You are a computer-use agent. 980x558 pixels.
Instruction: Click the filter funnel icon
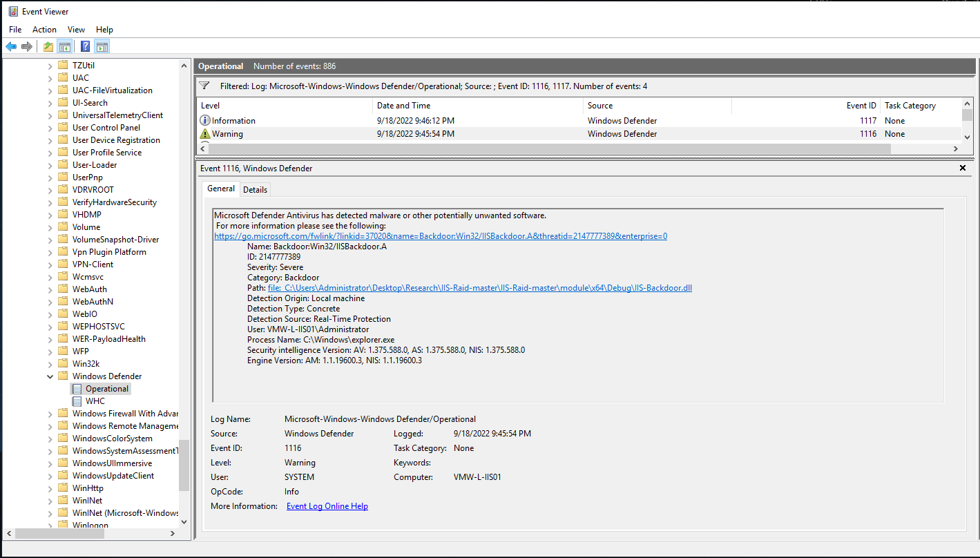click(x=204, y=86)
